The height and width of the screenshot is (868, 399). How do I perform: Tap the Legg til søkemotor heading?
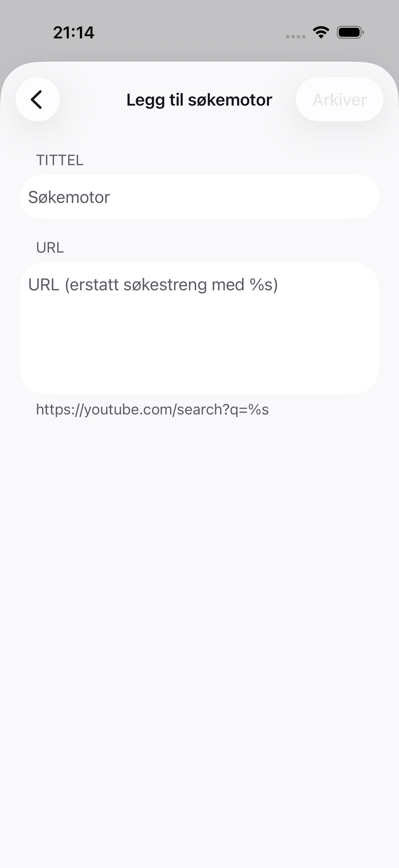point(199,100)
